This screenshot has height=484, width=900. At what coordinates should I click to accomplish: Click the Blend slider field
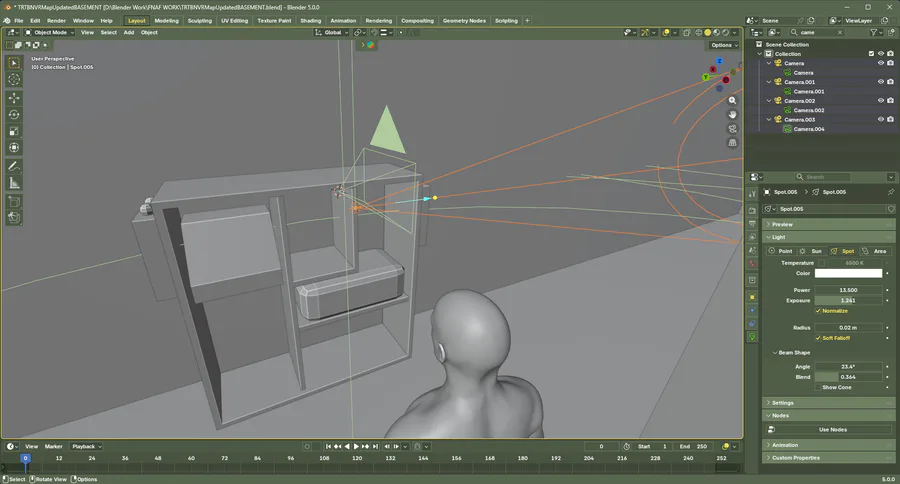click(848, 377)
